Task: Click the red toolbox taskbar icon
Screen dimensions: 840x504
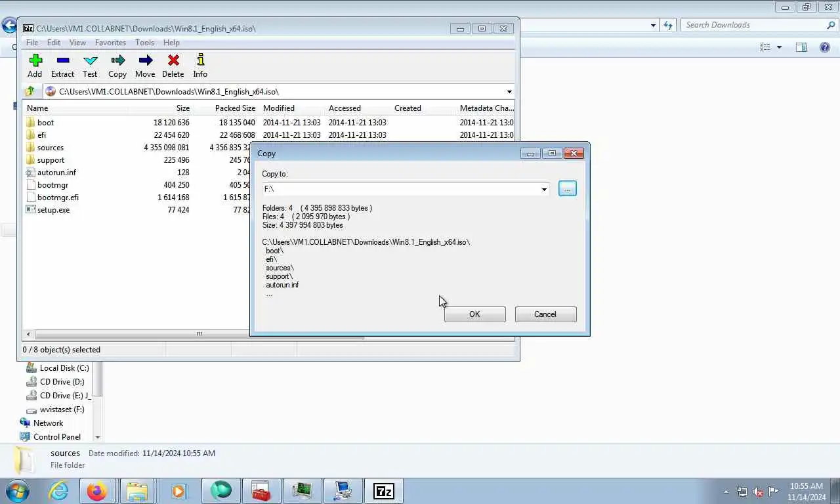Action: tap(261, 491)
